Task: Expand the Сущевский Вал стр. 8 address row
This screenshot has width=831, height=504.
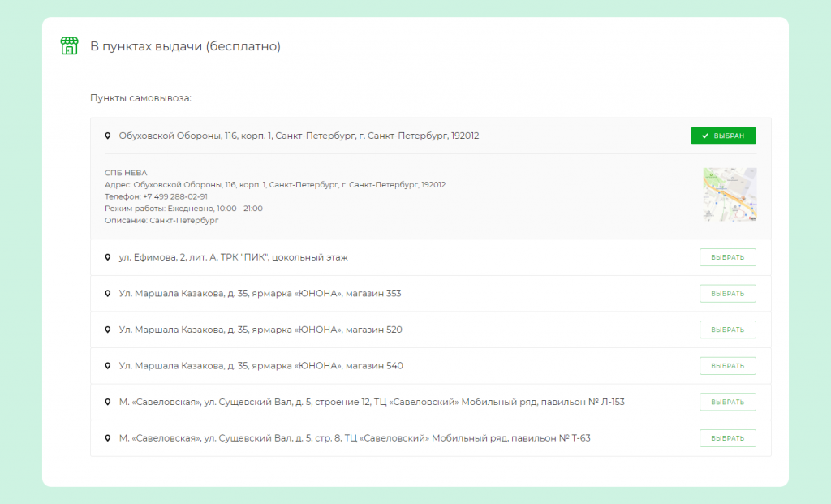Action: 430,438
